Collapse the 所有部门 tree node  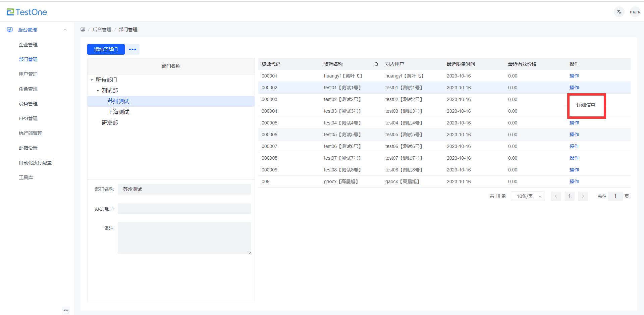click(92, 80)
